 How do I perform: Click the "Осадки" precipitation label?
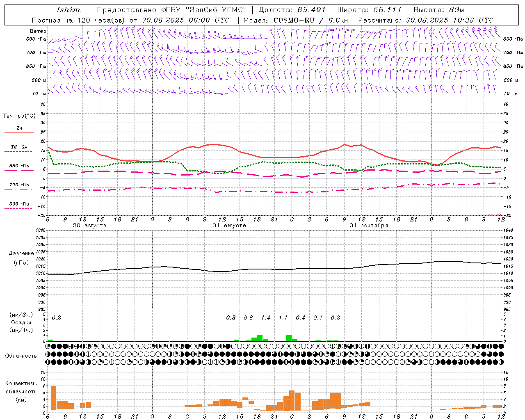[21, 322]
